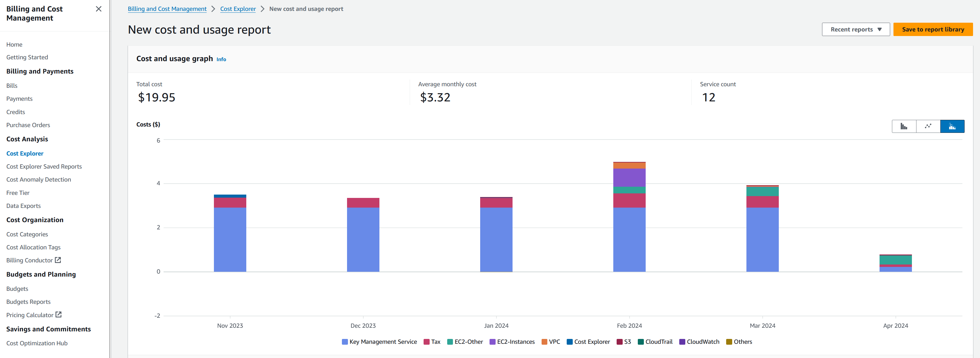Click the stacked bar chart icon
Image resolution: width=980 pixels, height=358 pixels.
coord(952,126)
